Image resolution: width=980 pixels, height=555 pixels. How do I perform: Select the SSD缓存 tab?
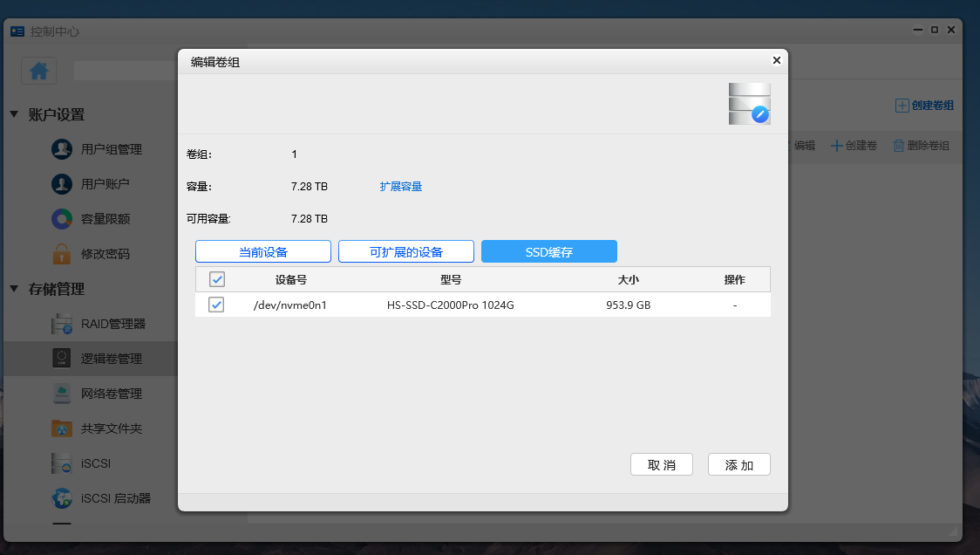point(548,250)
